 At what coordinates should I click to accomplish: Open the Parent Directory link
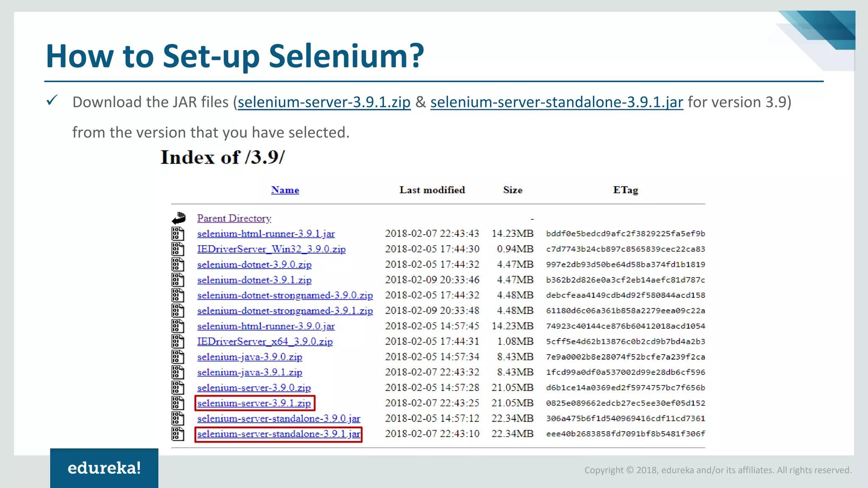pyautogui.click(x=234, y=218)
